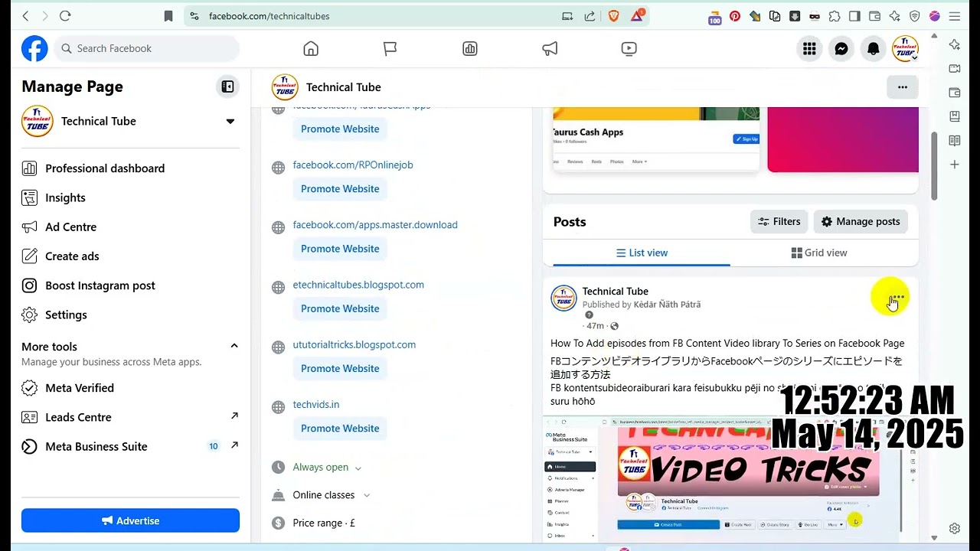Open the Taurus Cash Apps preview card
980x551 pixels.
[655, 139]
